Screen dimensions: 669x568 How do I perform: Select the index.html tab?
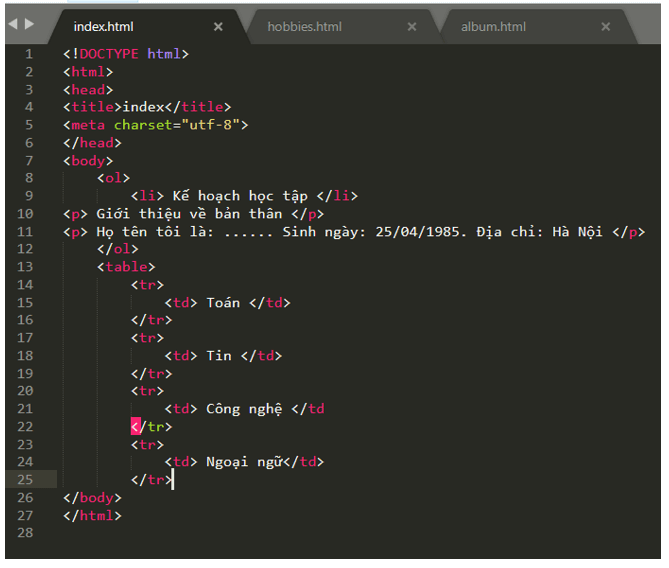pyautogui.click(x=103, y=27)
